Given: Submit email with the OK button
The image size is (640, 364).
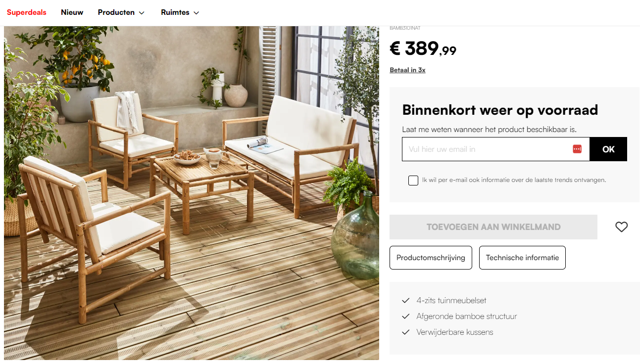Looking at the screenshot, I should (x=608, y=149).
